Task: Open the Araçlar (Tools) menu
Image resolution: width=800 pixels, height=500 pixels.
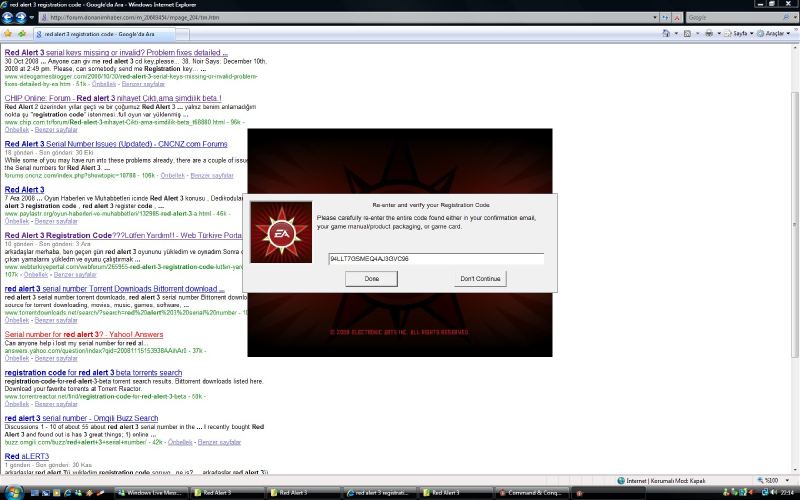Action: (x=773, y=34)
